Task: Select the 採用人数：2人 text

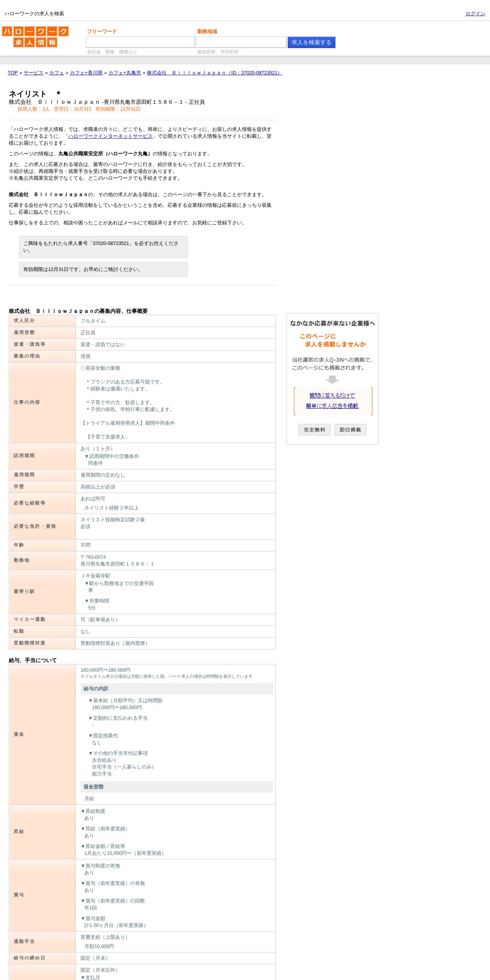Action: click(x=34, y=109)
